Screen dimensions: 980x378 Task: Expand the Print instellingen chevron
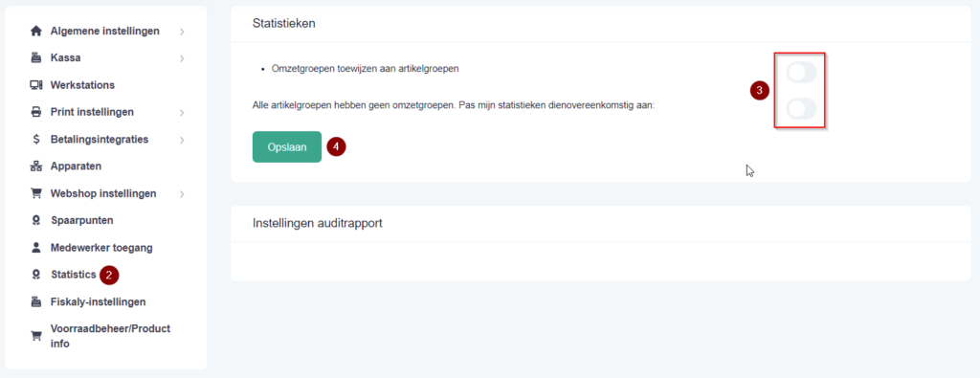click(182, 113)
